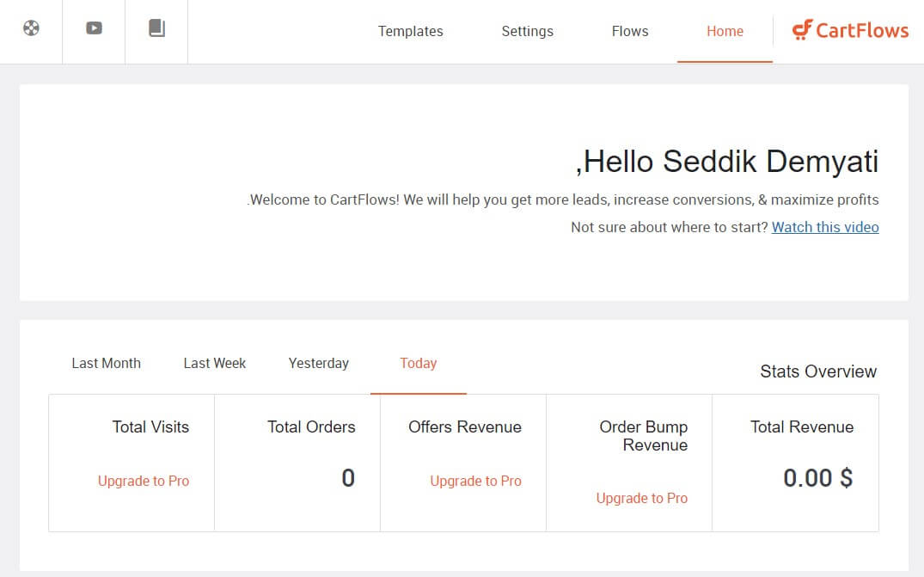Click the Hello Seddik Demyati heading

[726, 162]
